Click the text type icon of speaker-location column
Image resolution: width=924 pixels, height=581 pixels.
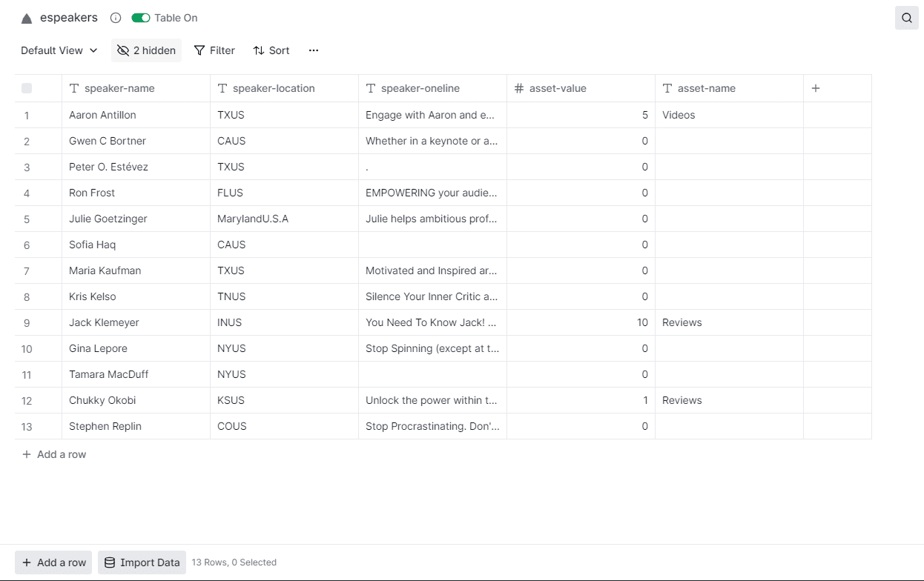(222, 88)
